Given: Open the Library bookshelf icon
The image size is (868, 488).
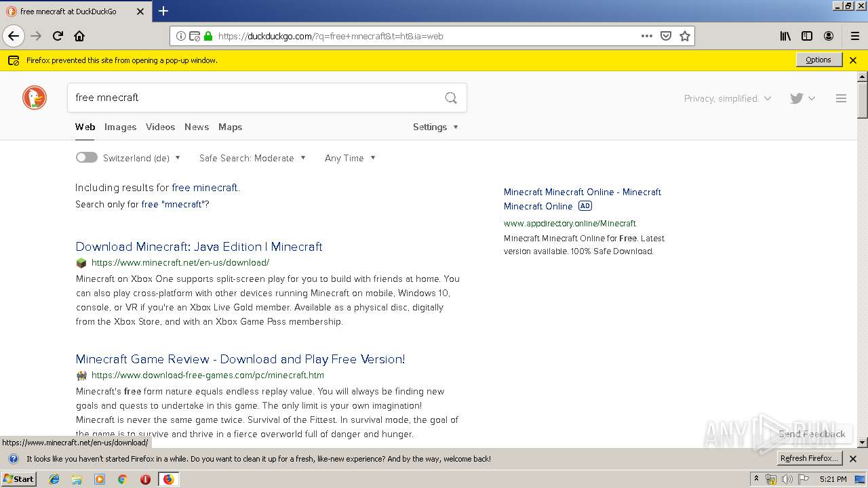Looking at the screenshot, I should click(785, 36).
